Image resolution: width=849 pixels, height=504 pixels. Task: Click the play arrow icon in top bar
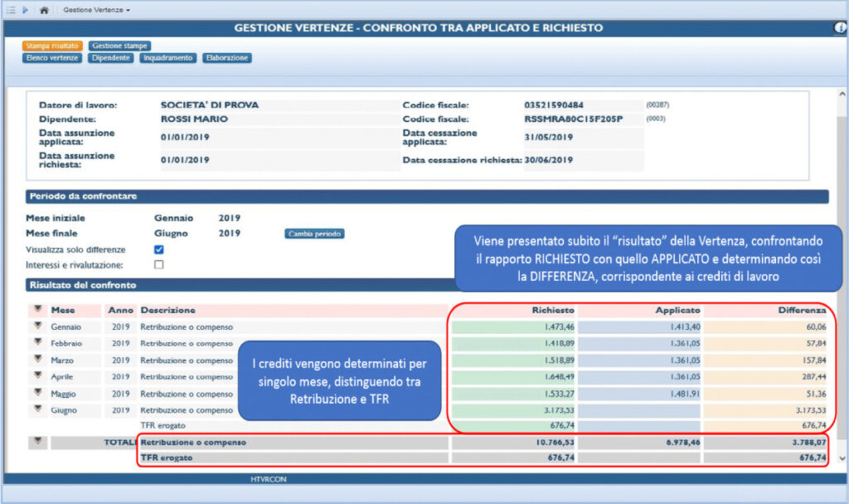click(x=25, y=10)
